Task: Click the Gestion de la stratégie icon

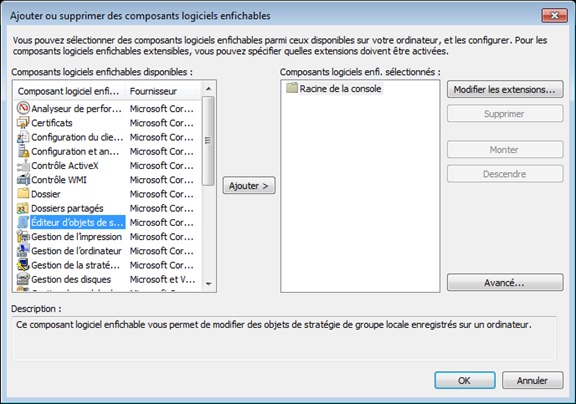Action: (x=23, y=265)
